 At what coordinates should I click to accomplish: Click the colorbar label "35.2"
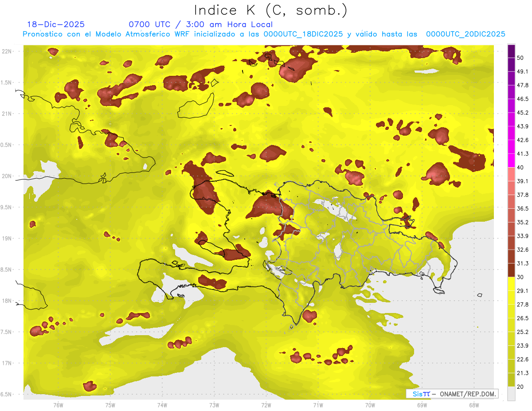[x=522, y=222]
